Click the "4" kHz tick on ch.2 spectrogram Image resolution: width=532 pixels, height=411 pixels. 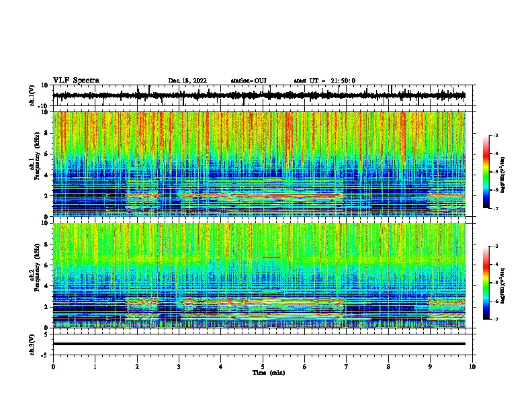(46, 286)
